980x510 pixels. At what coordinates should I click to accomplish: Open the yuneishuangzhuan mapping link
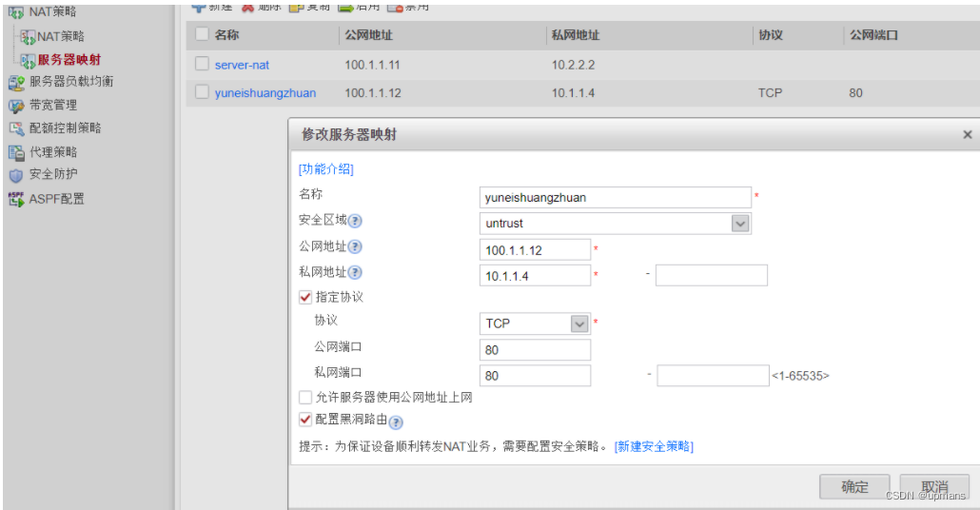point(265,93)
